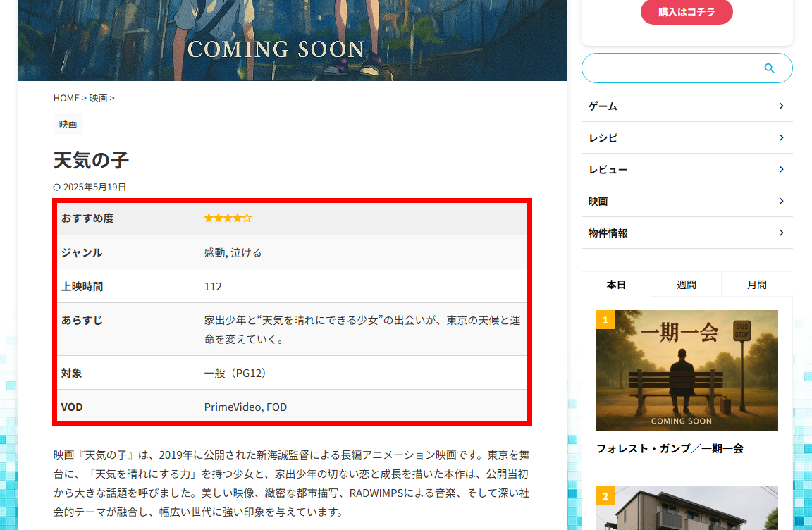Open the レシピ sidebar category
812x530 pixels.
687,137
